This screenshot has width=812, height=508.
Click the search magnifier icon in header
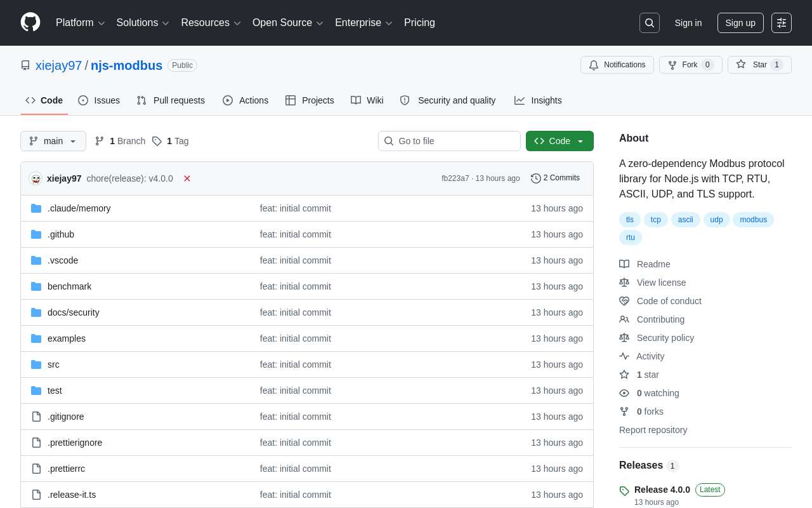(x=650, y=23)
